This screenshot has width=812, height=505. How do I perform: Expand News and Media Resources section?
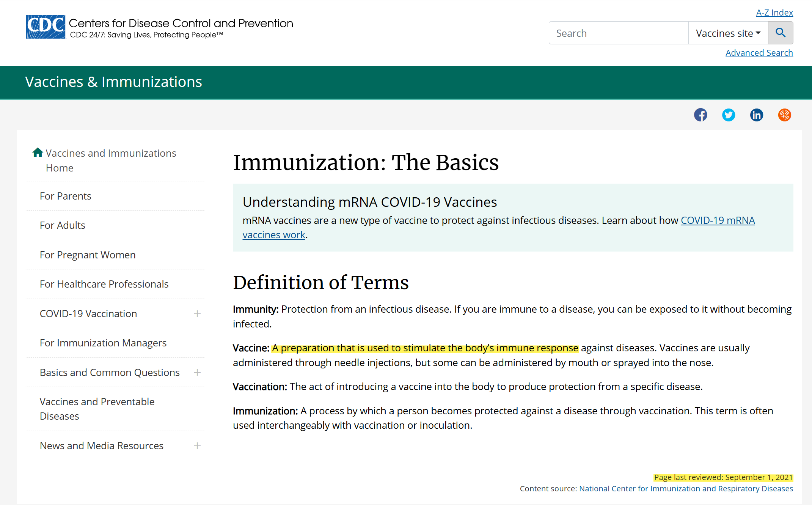pyautogui.click(x=197, y=446)
